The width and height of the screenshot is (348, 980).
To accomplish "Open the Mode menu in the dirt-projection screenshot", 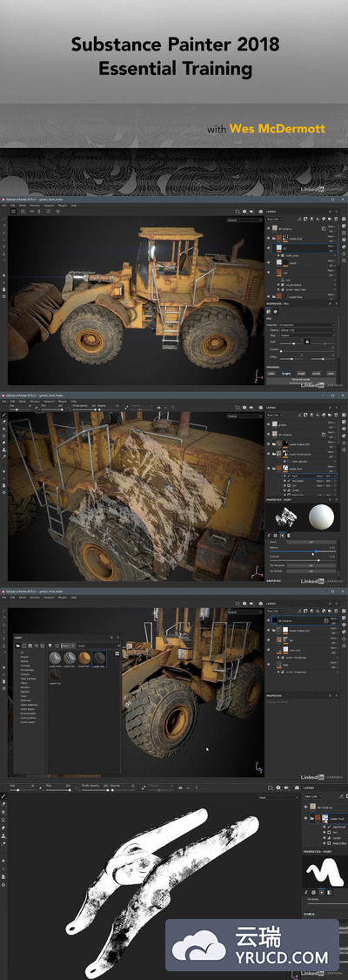I will 23,402.
